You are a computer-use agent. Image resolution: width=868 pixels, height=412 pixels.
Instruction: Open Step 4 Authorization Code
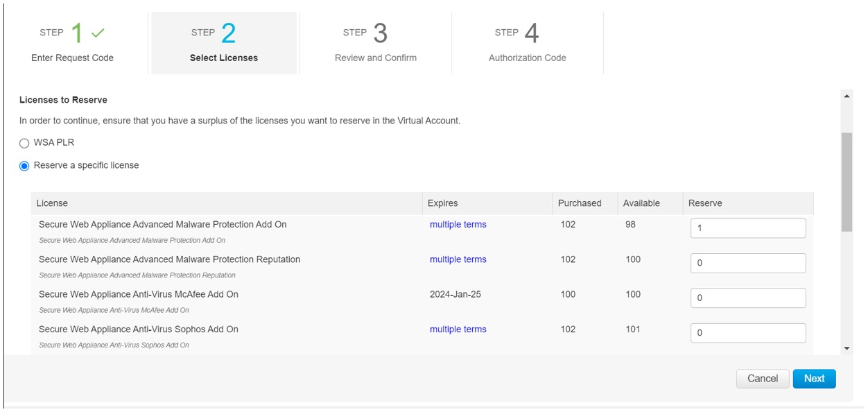pyautogui.click(x=528, y=42)
